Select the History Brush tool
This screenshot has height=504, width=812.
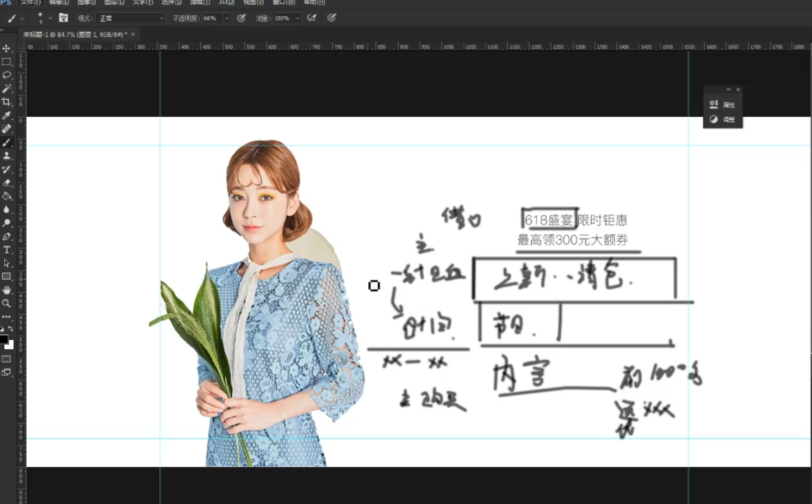coord(7,169)
